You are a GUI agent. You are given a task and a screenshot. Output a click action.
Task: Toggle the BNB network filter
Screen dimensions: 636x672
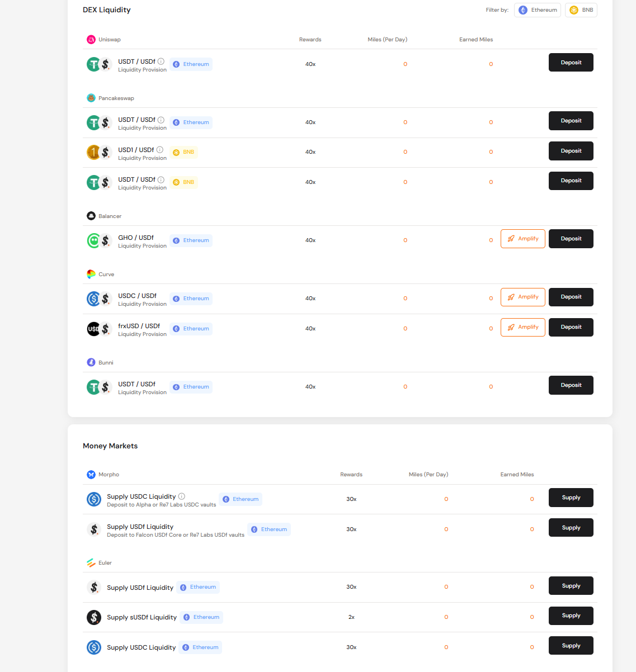click(581, 10)
